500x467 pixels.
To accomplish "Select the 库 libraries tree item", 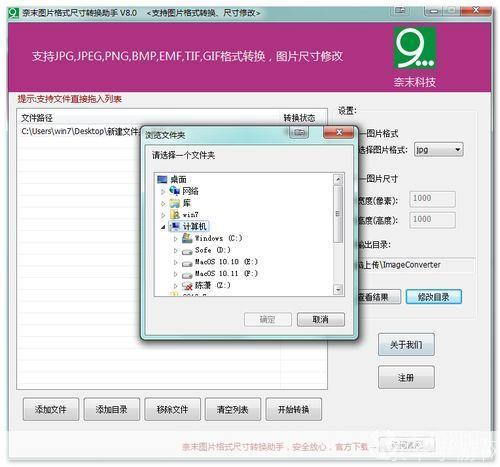I will (187, 203).
